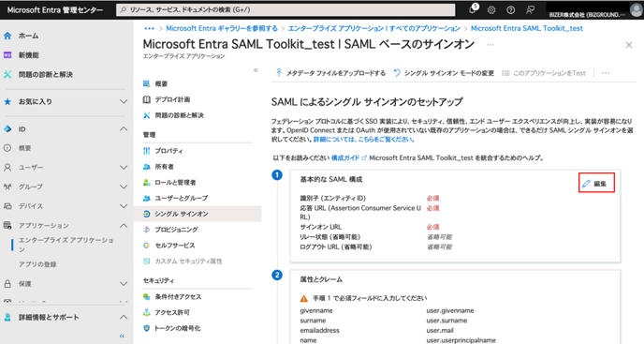Click the title ellipsis after サインオン
Screen dimensions: 644x344
click(490, 44)
